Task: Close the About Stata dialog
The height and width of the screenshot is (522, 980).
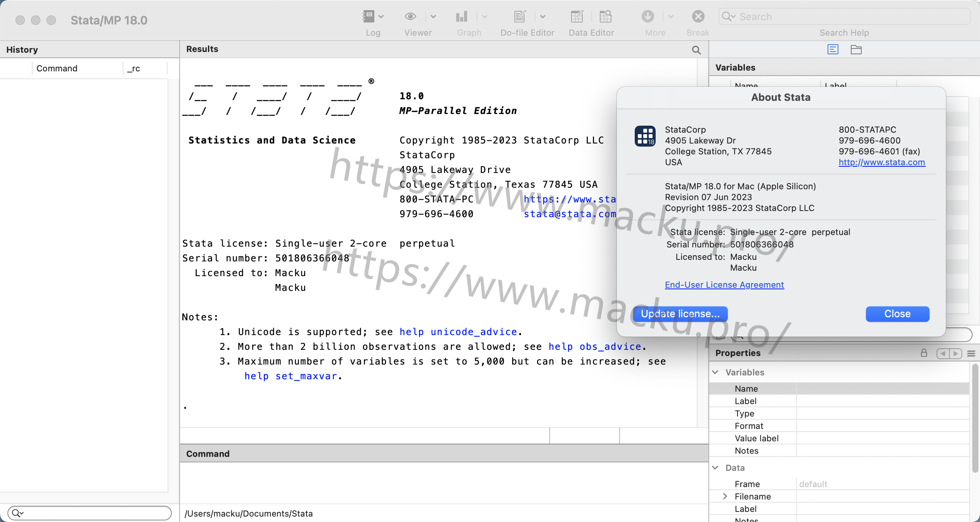Action: (x=897, y=314)
